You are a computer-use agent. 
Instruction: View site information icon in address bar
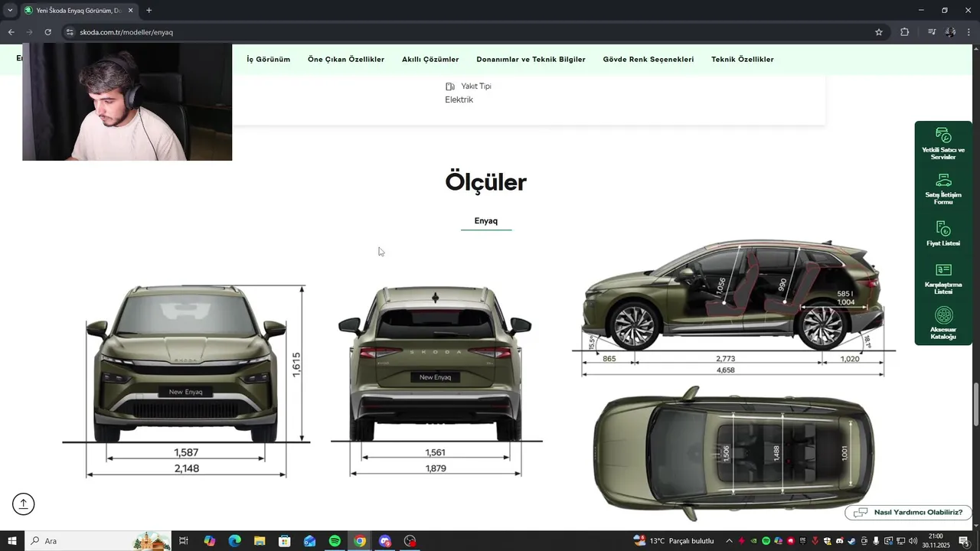click(x=70, y=32)
